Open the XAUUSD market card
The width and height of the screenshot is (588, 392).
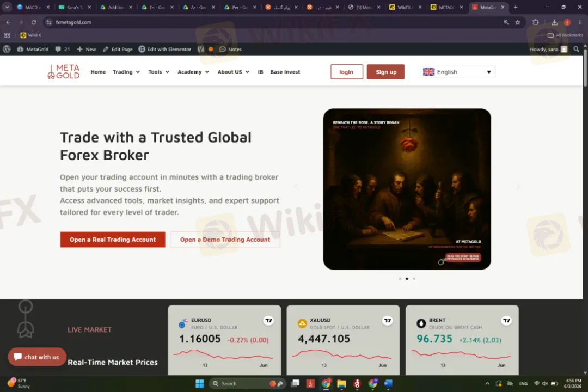coord(343,340)
